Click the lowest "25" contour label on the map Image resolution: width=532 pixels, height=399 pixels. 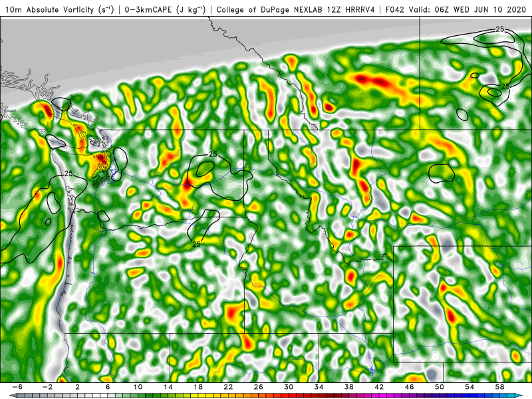196,244
